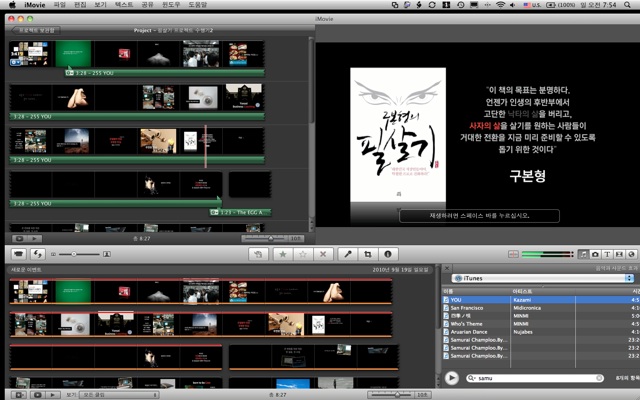Open the 텍스트 menu
The width and height of the screenshot is (640, 400).
tap(124, 4)
